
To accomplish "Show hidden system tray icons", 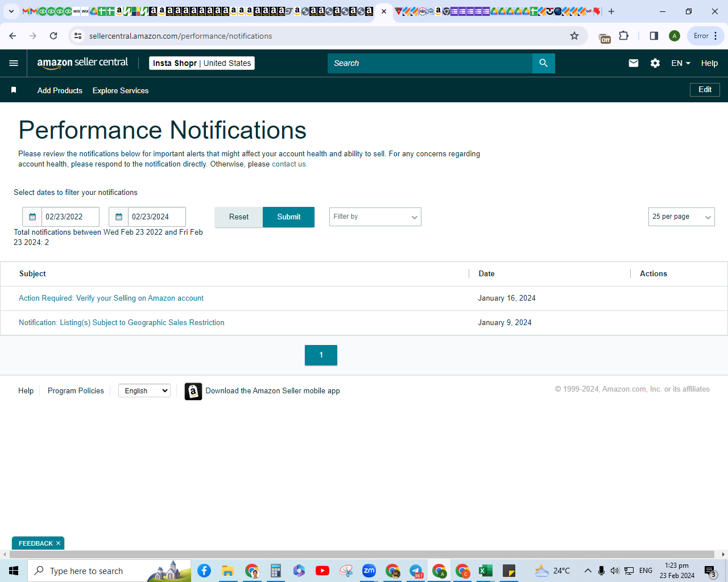I will [x=588, y=571].
